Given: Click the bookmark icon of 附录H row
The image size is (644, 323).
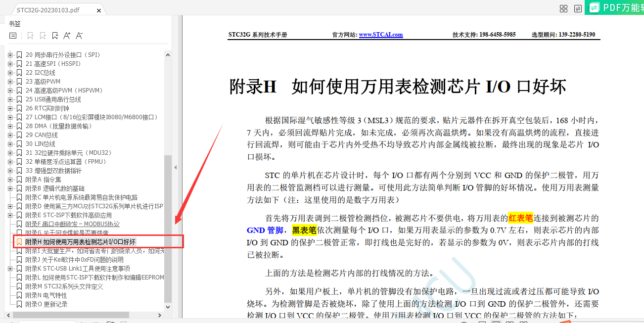Looking at the screenshot, I should pos(19,242).
